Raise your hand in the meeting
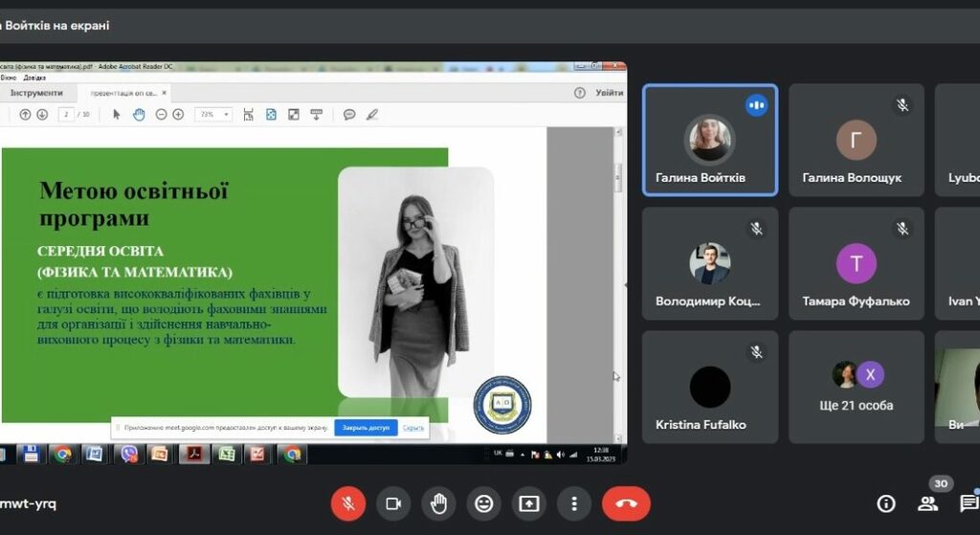This screenshot has width=980, height=535. click(438, 503)
